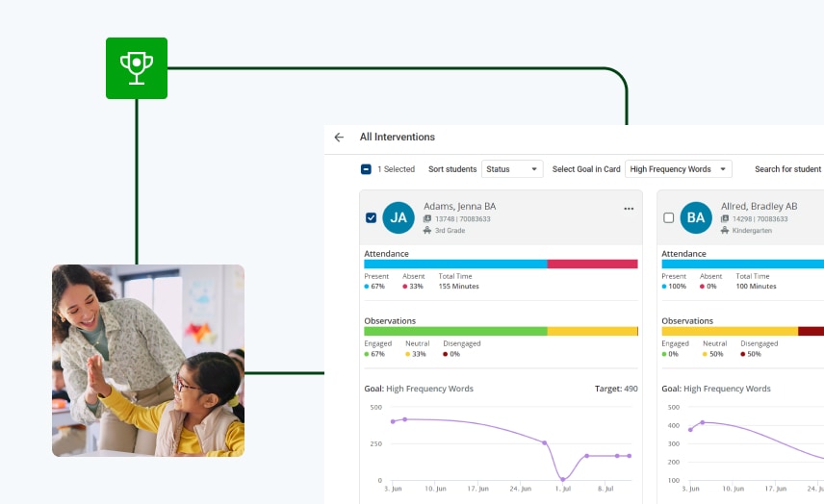Click Bradley's Present 100% value
This screenshot has width=824, height=504.
tap(674, 286)
